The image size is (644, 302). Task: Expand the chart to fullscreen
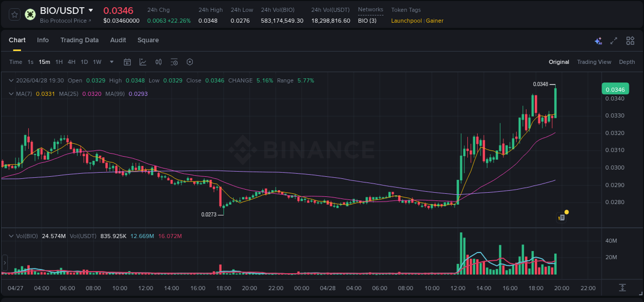614,40
